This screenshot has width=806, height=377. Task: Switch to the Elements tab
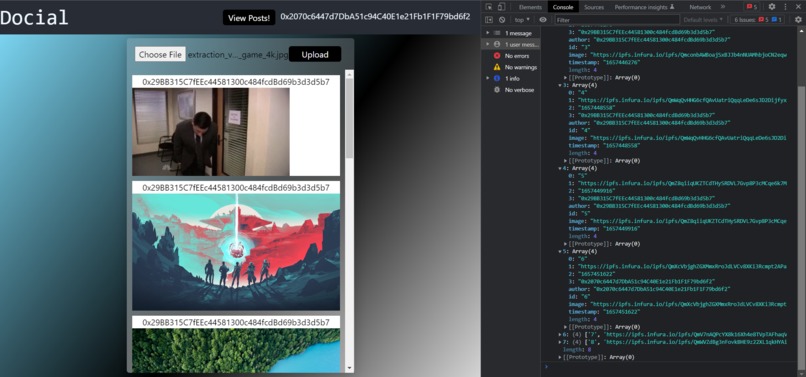point(530,7)
